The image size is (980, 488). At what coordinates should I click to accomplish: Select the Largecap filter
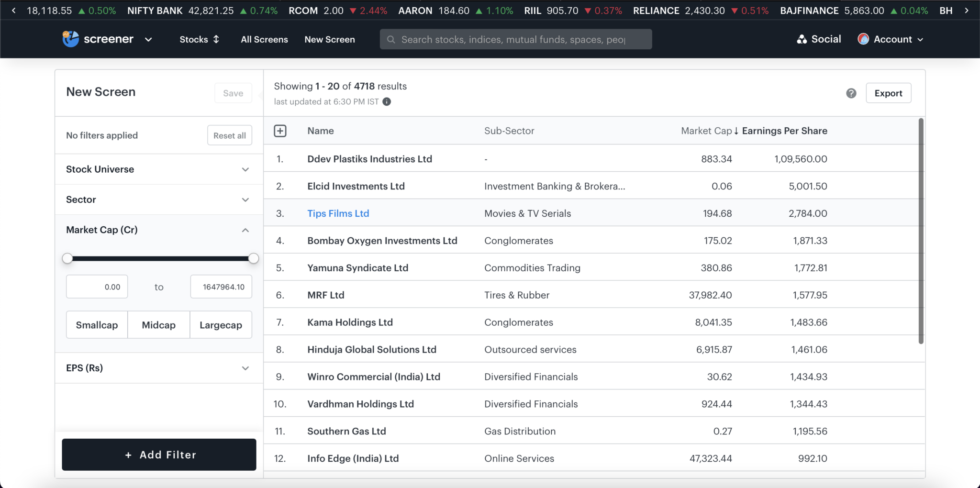tap(221, 324)
